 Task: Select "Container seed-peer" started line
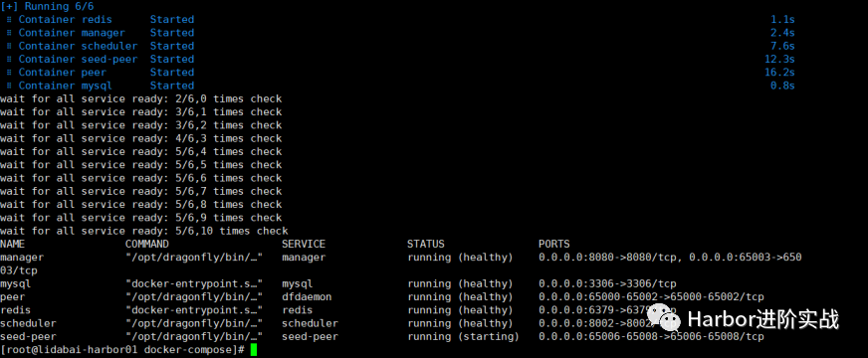coord(101,60)
